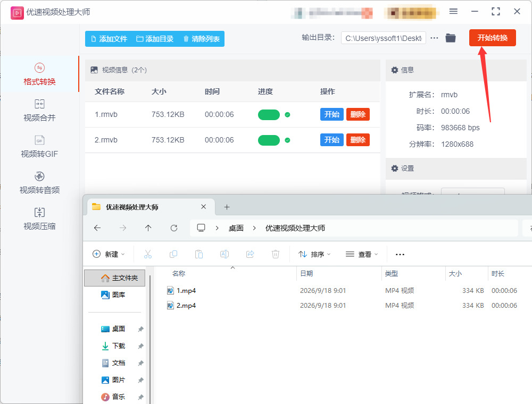Select the 2.rmvb file name
The height and width of the screenshot is (404, 532).
[106, 140]
